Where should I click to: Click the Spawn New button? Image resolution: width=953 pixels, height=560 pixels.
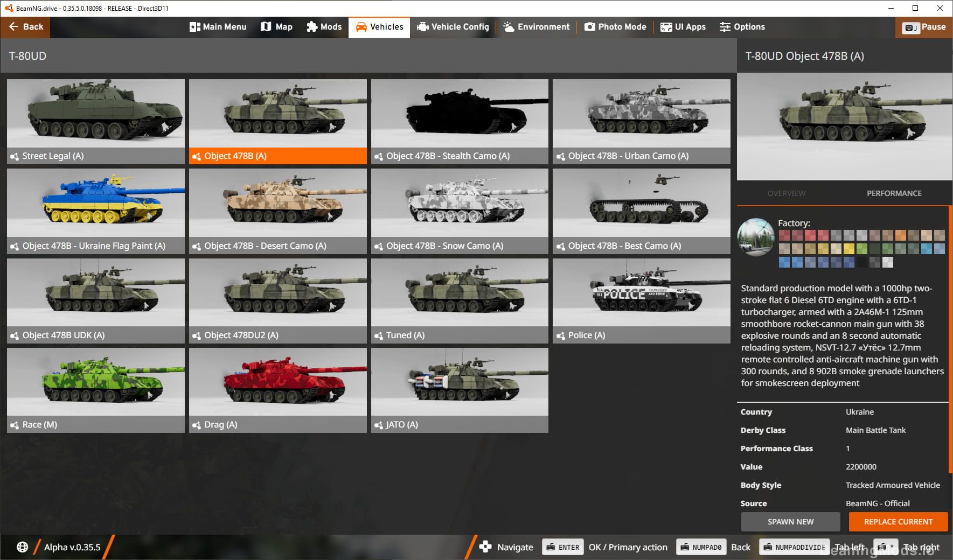(x=790, y=522)
